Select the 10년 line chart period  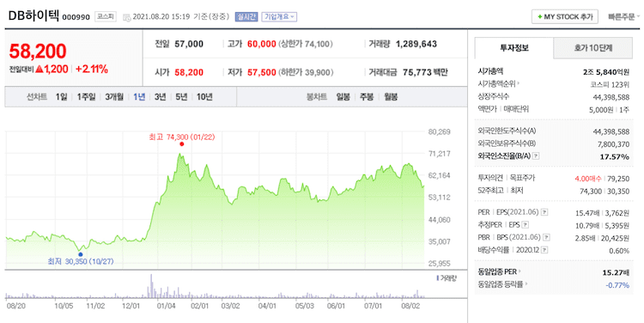pos(204,97)
